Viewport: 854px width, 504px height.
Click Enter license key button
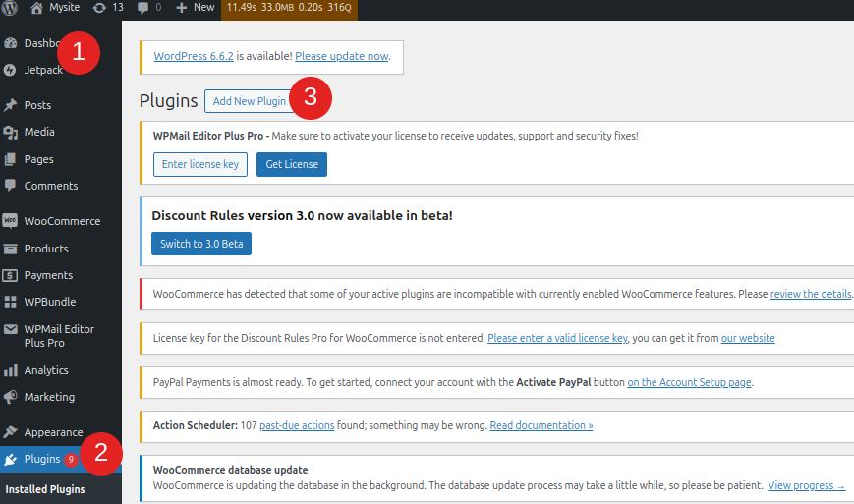200,164
